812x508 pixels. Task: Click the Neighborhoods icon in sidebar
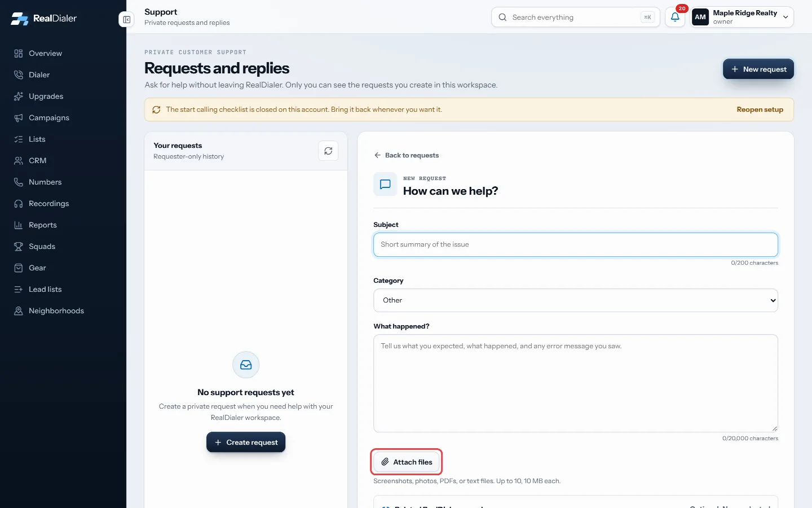(19, 311)
